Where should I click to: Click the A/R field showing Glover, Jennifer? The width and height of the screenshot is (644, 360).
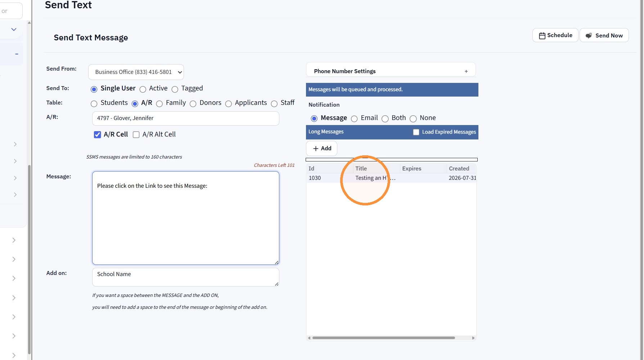tap(186, 118)
